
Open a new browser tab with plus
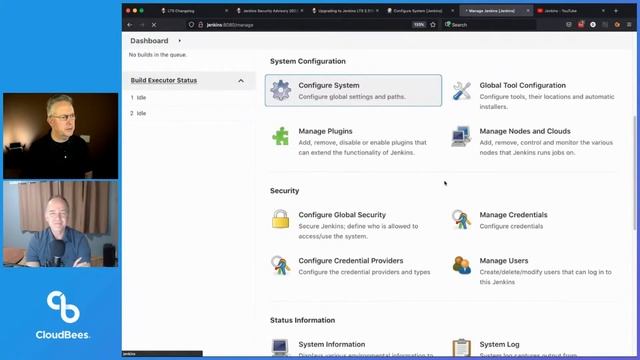[x=616, y=11]
